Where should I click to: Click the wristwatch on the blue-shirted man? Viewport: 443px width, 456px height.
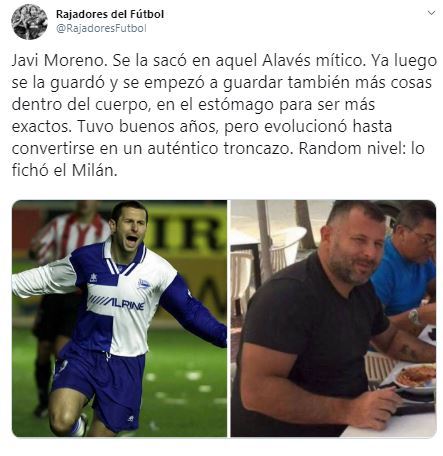pos(415,316)
